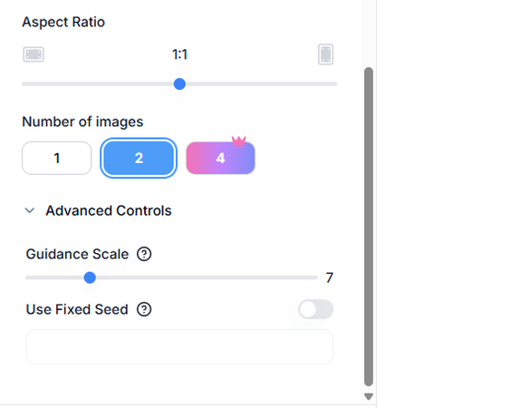Click the Guidance Scale slider handle

pos(90,277)
